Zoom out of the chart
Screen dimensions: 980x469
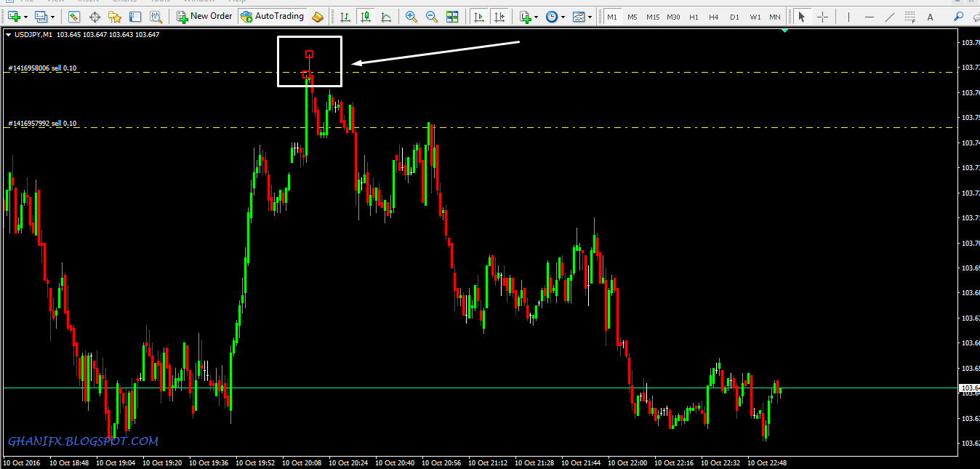click(432, 16)
